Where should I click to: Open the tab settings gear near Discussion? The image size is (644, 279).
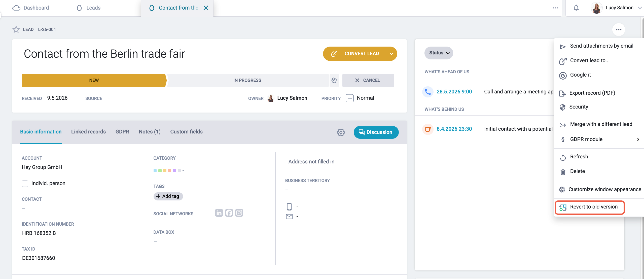tap(341, 132)
